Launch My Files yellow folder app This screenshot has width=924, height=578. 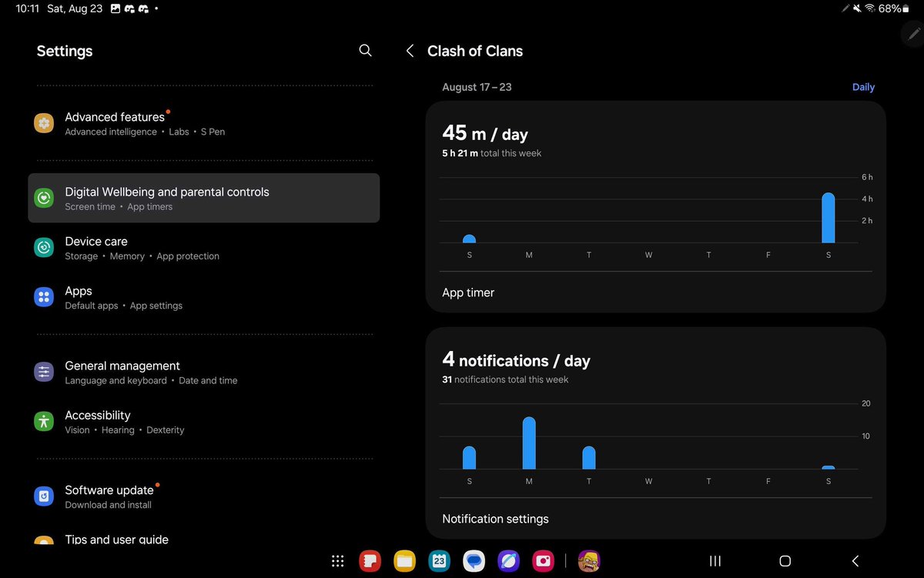tap(405, 561)
